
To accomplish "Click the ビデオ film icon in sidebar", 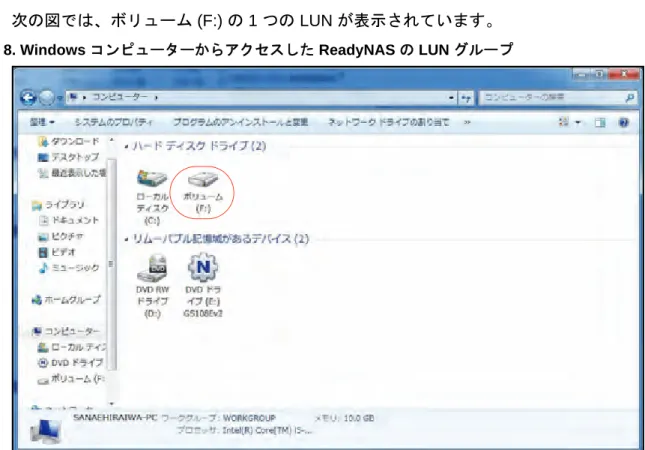I will click(x=43, y=253).
